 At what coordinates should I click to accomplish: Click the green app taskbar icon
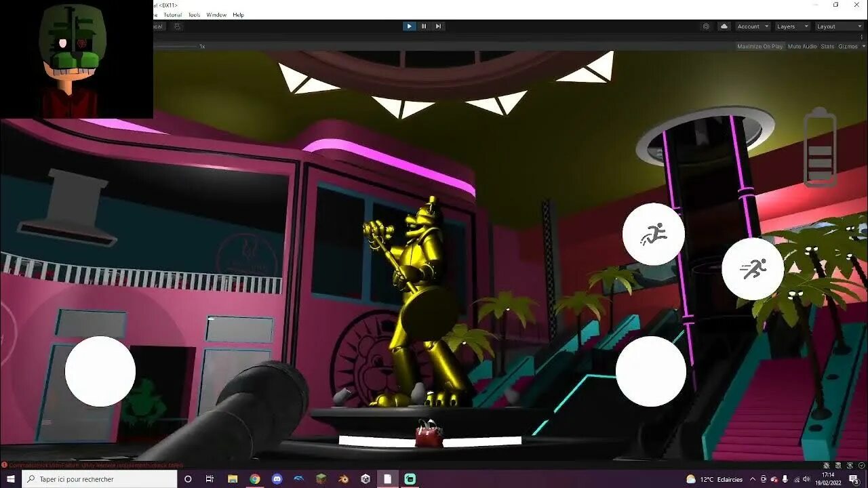(x=410, y=479)
